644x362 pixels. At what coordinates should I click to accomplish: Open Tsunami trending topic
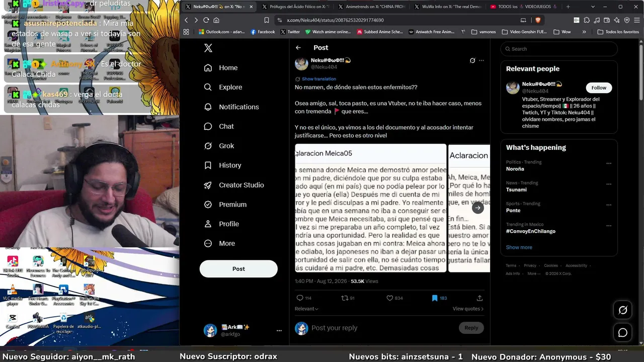click(x=516, y=190)
